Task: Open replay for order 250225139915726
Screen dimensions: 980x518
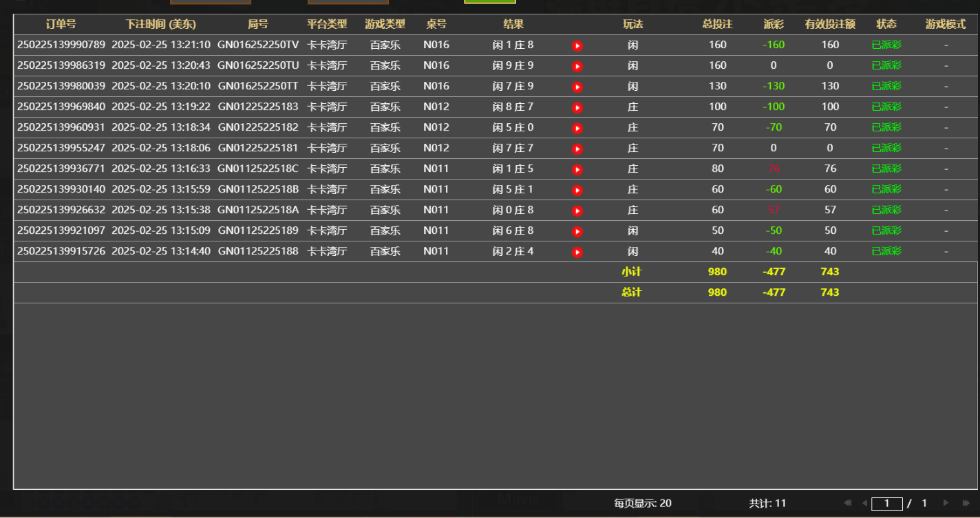Action: [x=577, y=251]
